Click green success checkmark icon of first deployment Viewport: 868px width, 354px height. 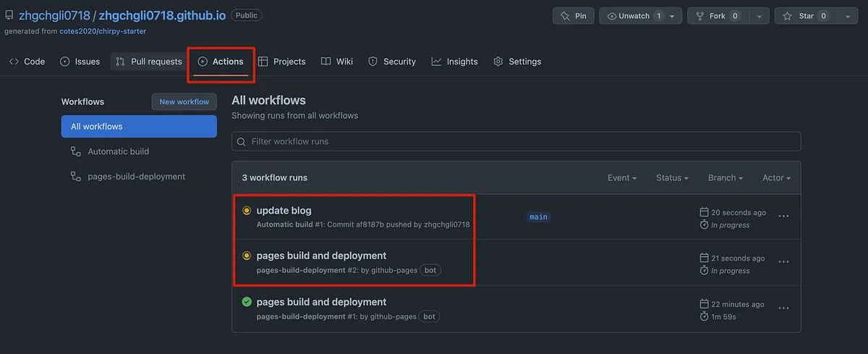click(x=247, y=302)
